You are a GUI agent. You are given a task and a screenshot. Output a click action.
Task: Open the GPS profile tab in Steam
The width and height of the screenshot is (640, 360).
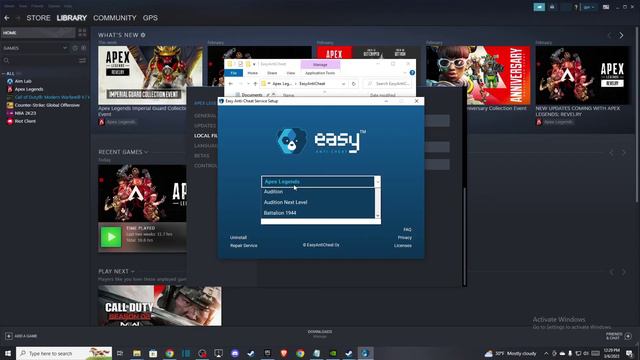click(150, 18)
